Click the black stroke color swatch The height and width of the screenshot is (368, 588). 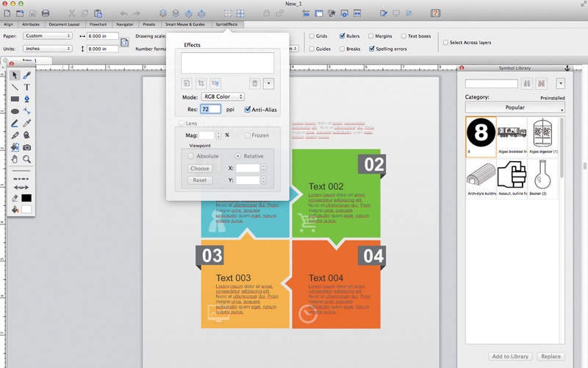coord(26,198)
